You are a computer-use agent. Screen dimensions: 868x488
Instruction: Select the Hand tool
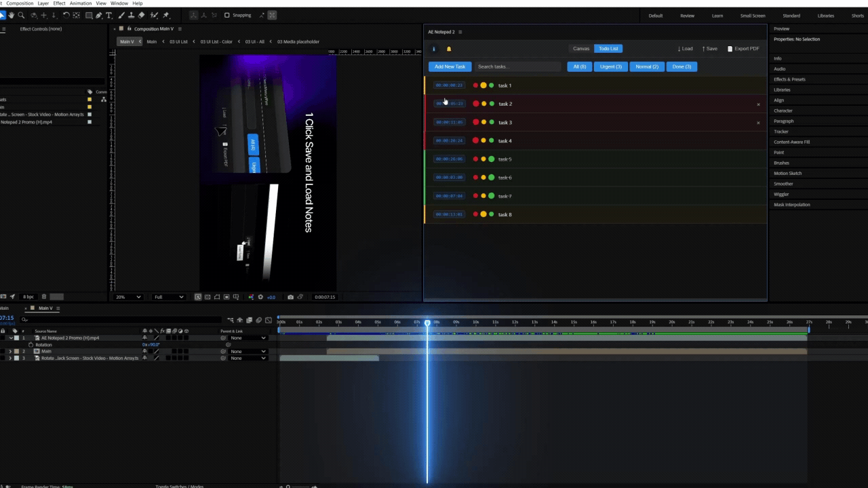pyautogui.click(x=12, y=15)
